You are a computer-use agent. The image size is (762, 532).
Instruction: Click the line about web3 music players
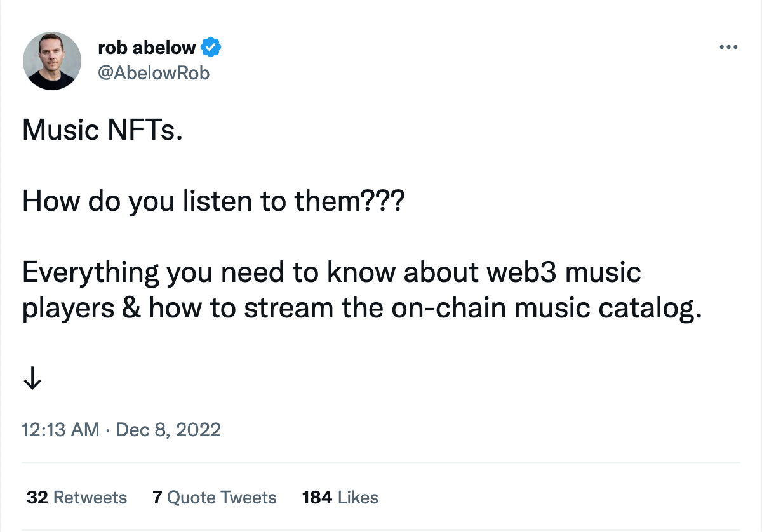331,271
